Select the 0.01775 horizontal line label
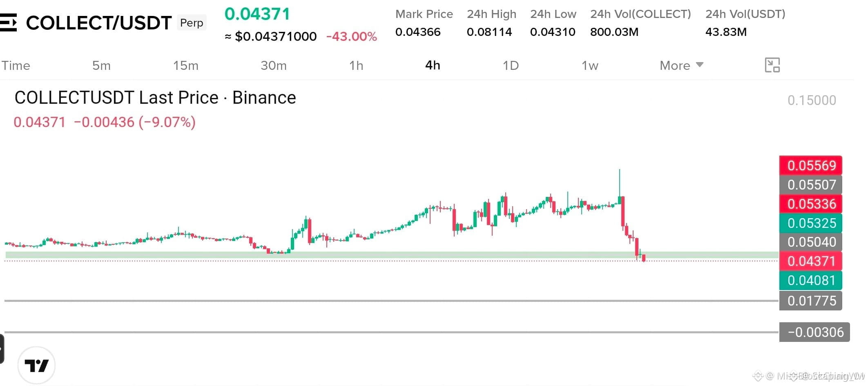The image size is (868, 386). (x=811, y=301)
